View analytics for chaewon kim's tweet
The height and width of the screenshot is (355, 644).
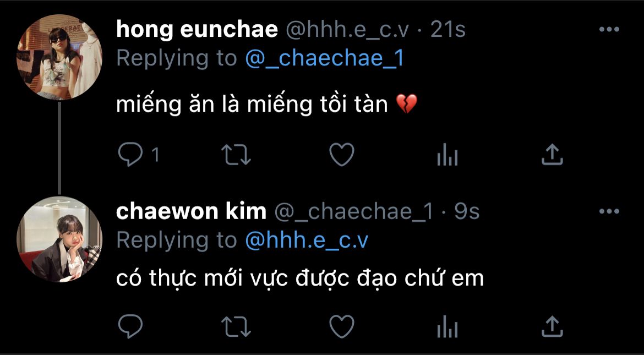[447, 327]
